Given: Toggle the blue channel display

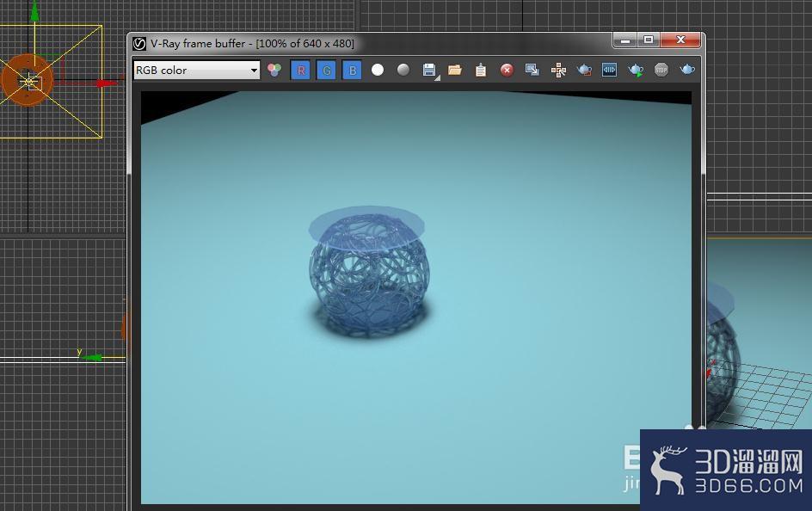Looking at the screenshot, I should click(352, 70).
